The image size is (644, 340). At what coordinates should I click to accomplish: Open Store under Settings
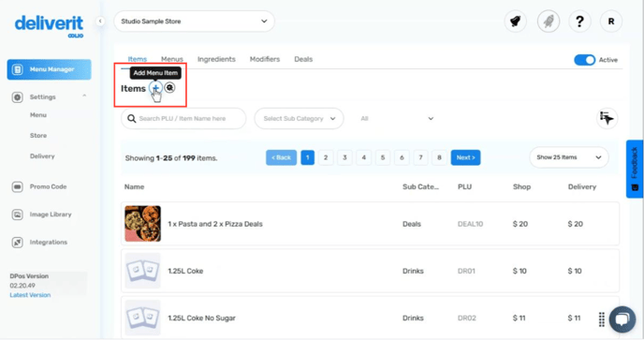coord(38,135)
